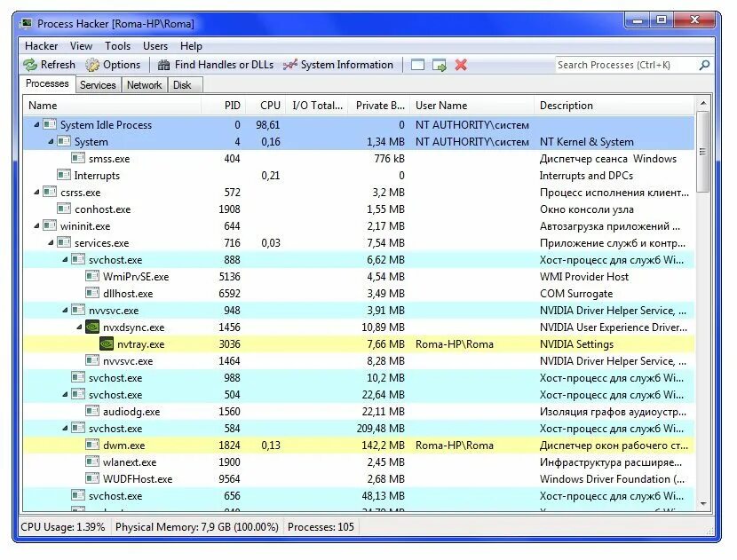
Task: Click 142,2 MB private bytes value
Action: [383, 445]
